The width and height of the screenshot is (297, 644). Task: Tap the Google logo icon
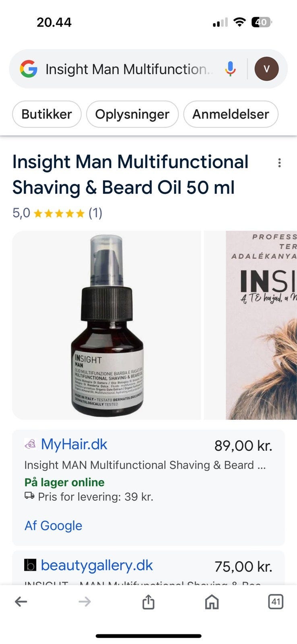[x=29, y=69]
